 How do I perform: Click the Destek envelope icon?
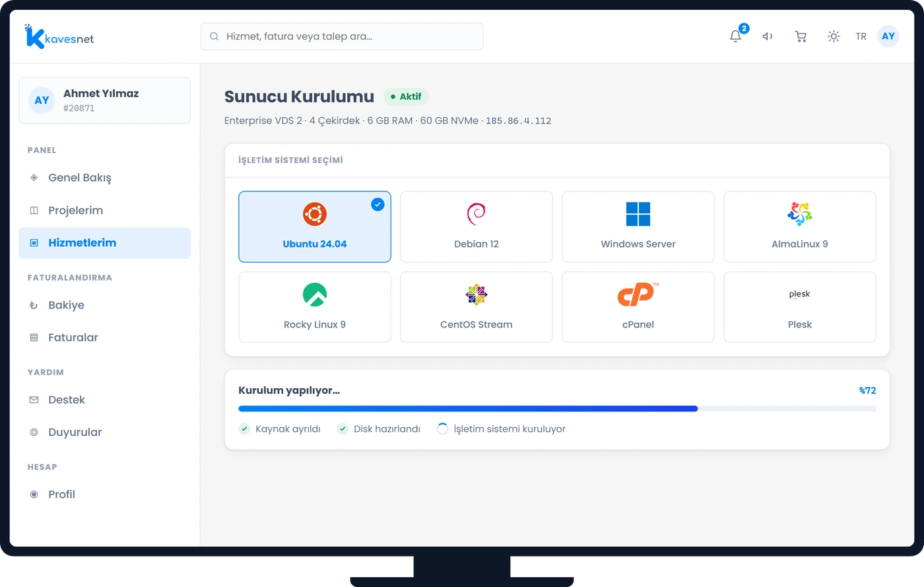34,399
